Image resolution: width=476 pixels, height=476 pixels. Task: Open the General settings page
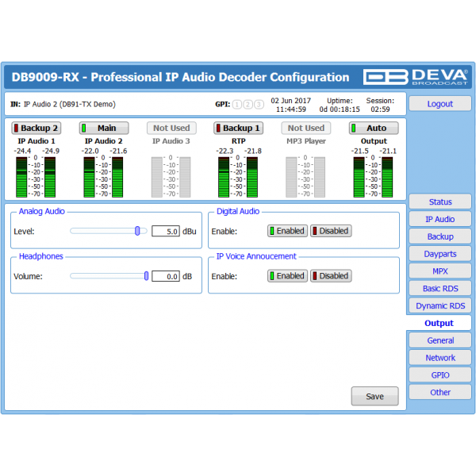click(x=440, y=340)
